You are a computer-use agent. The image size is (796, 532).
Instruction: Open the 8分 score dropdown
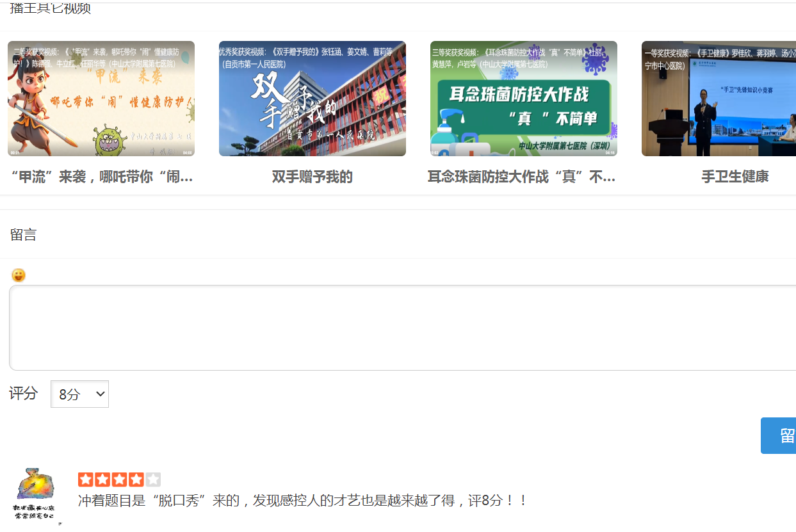79,394
